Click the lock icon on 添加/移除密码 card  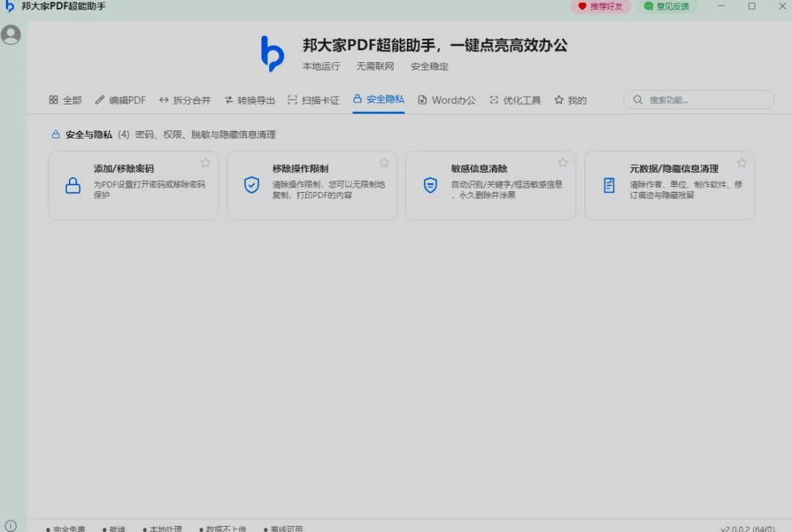[73, 185]
